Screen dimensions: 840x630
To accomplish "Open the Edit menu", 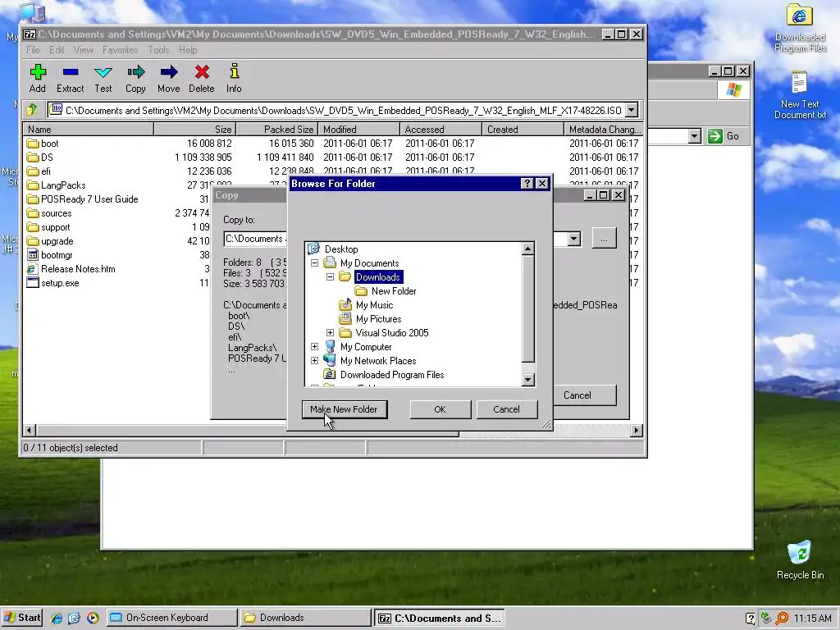I will pyautogui.click(x=57, y=50).
